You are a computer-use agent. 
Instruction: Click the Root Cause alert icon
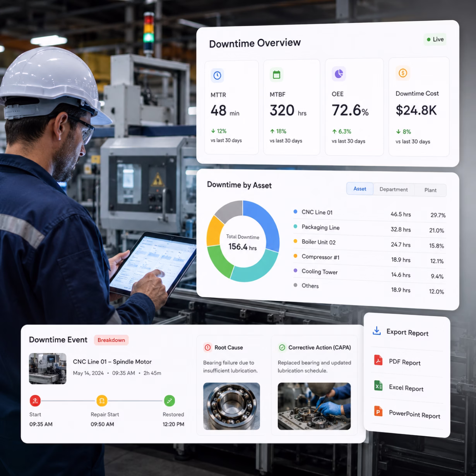point(208,348)
